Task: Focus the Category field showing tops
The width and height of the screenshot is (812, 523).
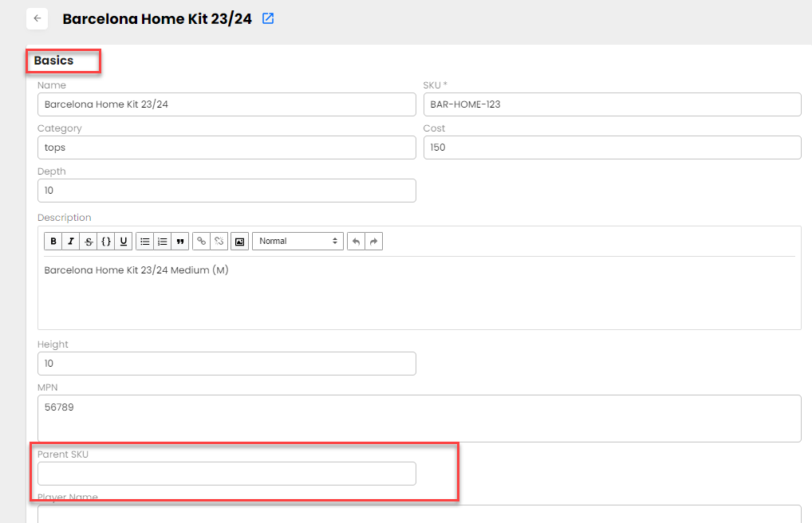Action: point(227,147)
